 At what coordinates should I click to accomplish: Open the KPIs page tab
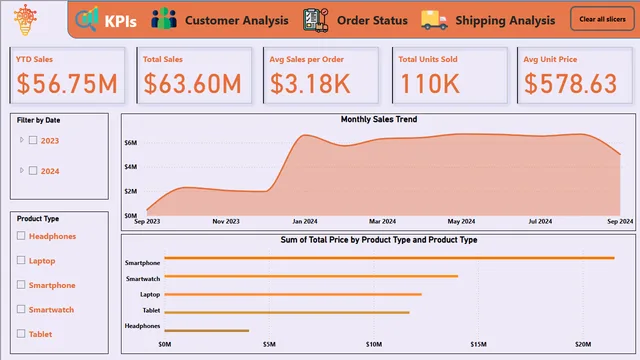[120, 21]
